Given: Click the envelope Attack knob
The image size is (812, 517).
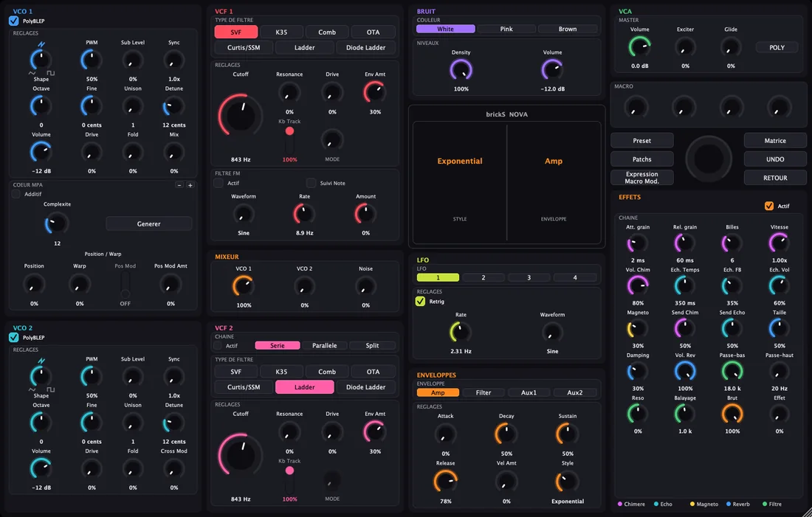Looking at the screenshot, I should point(445,434).
